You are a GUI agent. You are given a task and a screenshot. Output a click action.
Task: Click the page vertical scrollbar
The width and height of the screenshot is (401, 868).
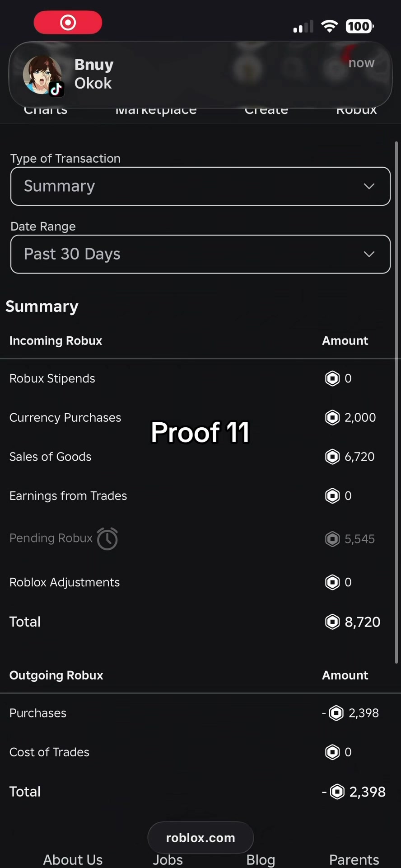click(396, 402)
